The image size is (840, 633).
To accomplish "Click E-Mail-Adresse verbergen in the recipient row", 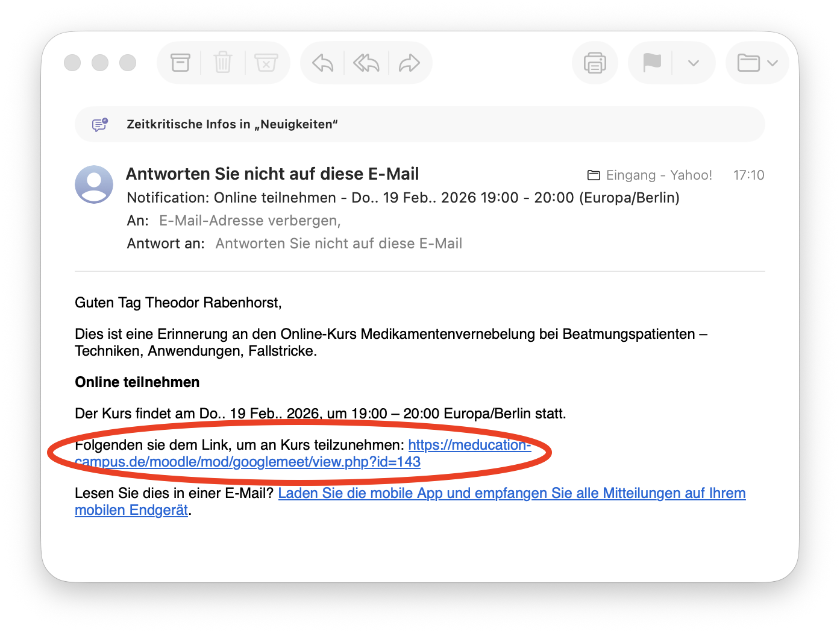I will [x=249, y=221].
